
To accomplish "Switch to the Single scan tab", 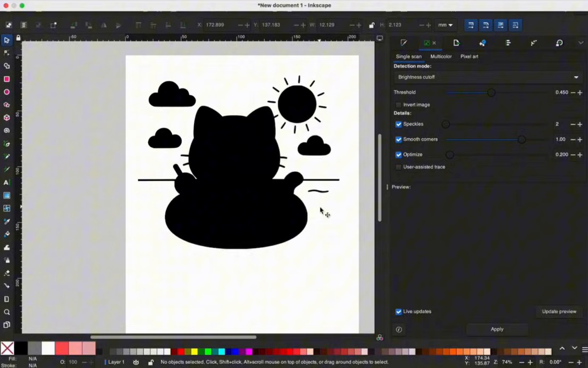I will point(409,57).
